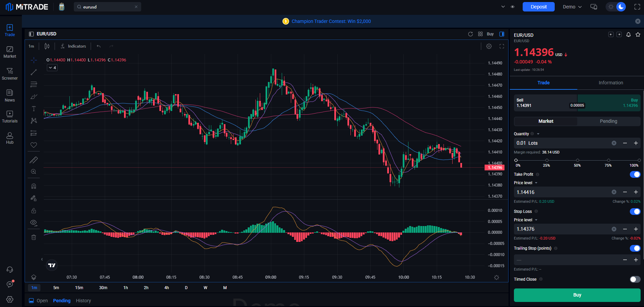Toggle stay in drawing mode

[x=34, y=198]
